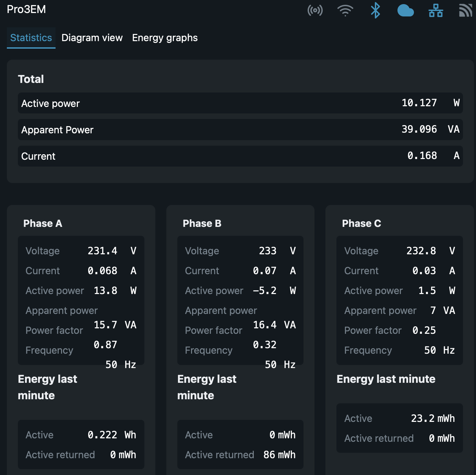Image resolution: width=476 pixels, height=475 pixels.
Task: Click the access point broadcast icon
Action: tap(315, 10)
